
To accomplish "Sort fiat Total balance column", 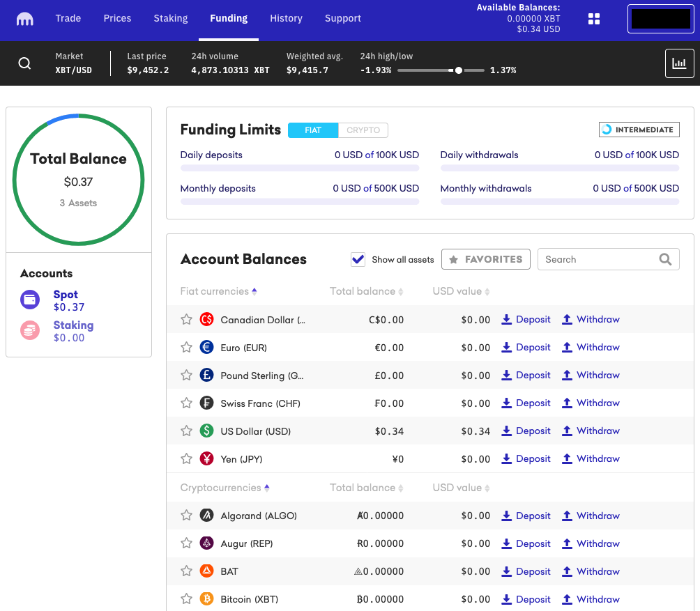I will [x=367, y=291].
